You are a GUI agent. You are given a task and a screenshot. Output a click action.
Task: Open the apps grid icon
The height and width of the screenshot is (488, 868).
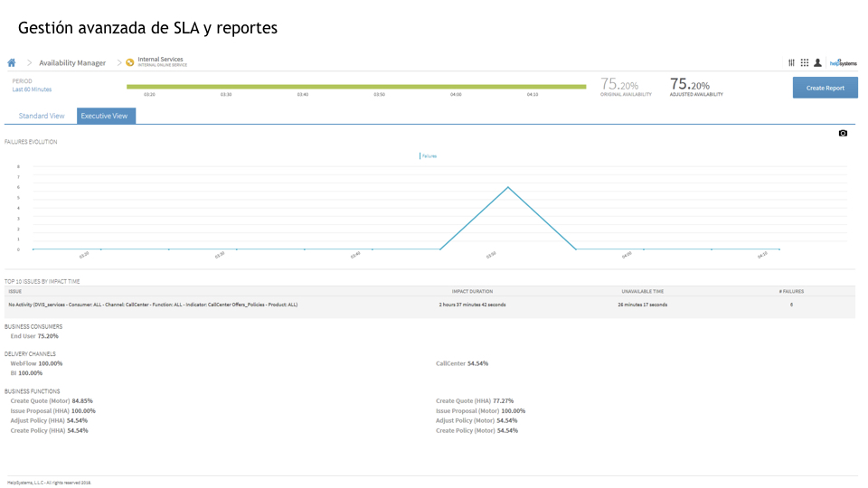click(805, 62)
